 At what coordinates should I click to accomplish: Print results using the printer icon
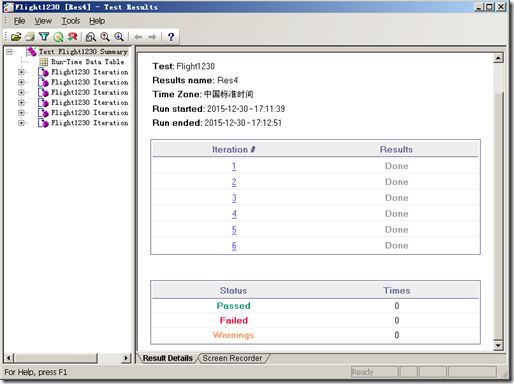point(30,37)
